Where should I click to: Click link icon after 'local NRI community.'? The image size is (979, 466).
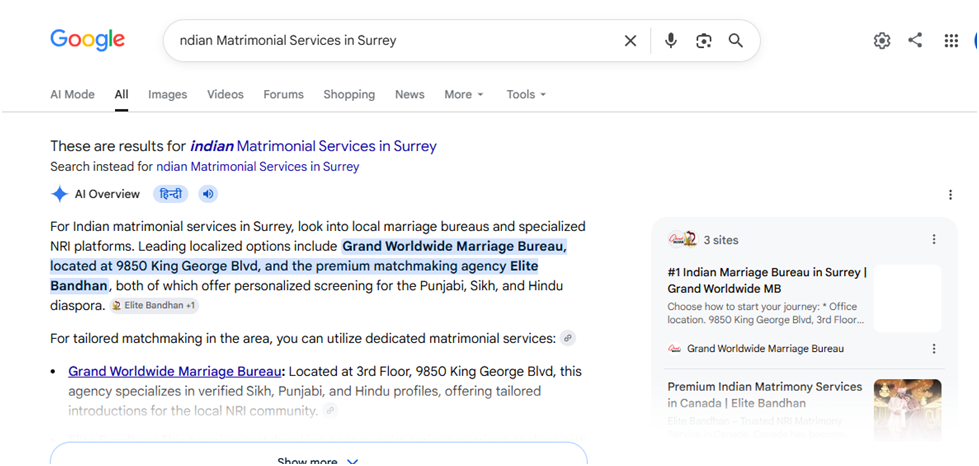[x=330, y=411]
